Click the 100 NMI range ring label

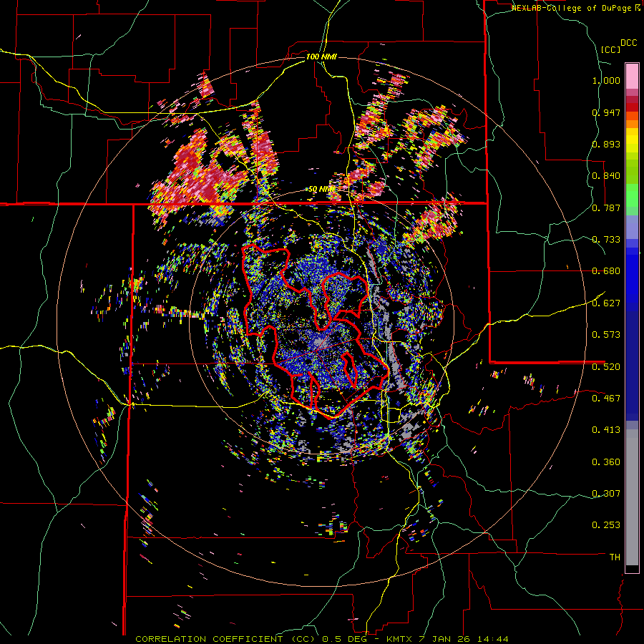321,57
